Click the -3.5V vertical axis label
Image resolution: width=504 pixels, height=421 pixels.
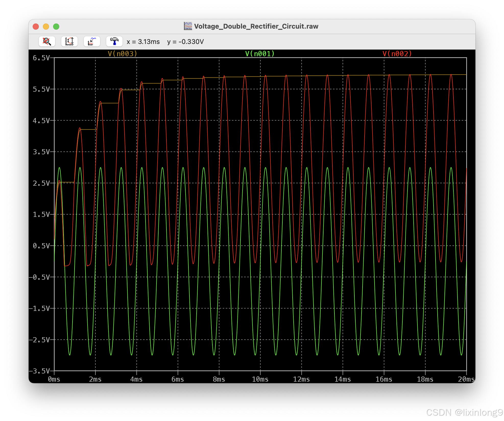[39, 371]
